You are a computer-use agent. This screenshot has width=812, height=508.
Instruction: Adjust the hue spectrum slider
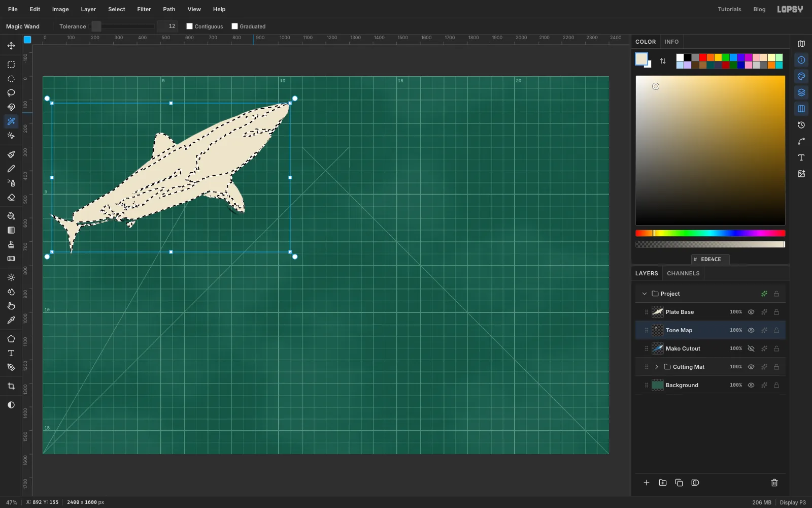click(x=710, y=233)
